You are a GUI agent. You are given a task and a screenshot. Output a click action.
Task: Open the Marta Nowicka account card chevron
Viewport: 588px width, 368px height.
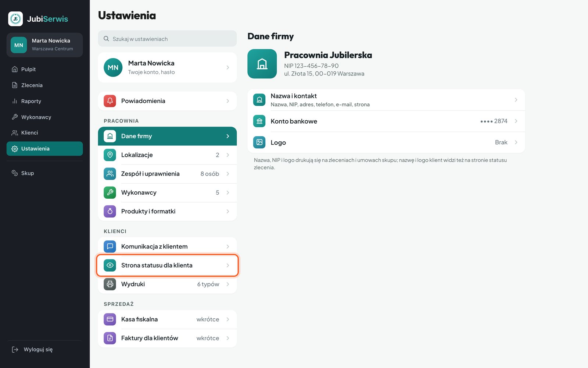[x=228, y=67]
